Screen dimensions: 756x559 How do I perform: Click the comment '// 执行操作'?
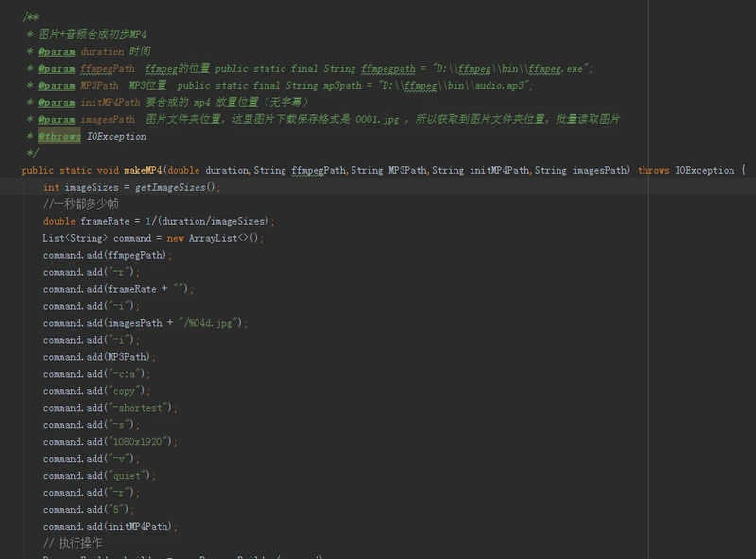tap(73, 543)
